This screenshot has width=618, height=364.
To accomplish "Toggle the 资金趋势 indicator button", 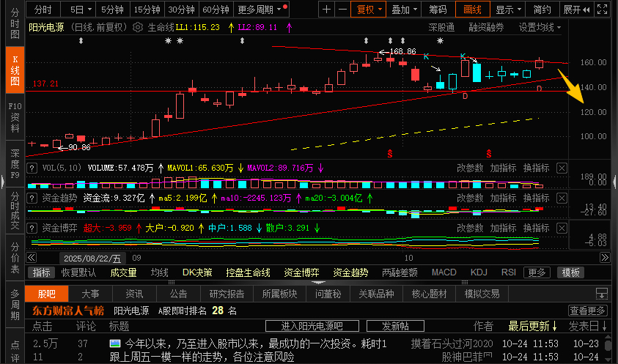I will click(x=350, y=272).
